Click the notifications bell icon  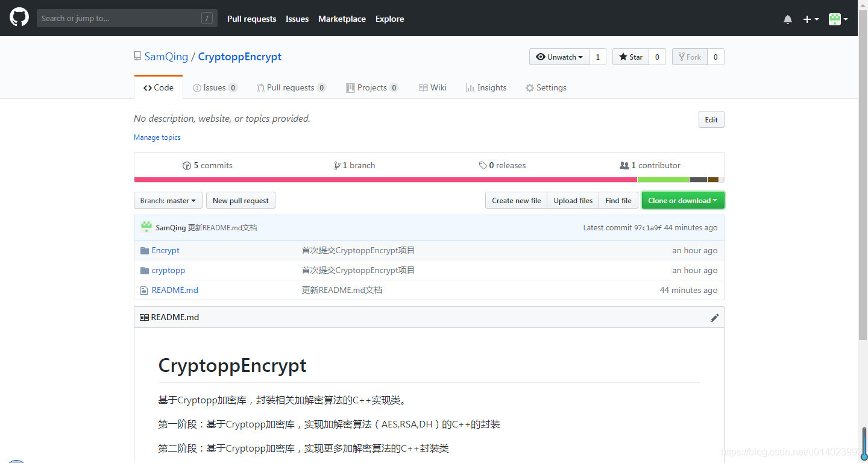[788, 19]
